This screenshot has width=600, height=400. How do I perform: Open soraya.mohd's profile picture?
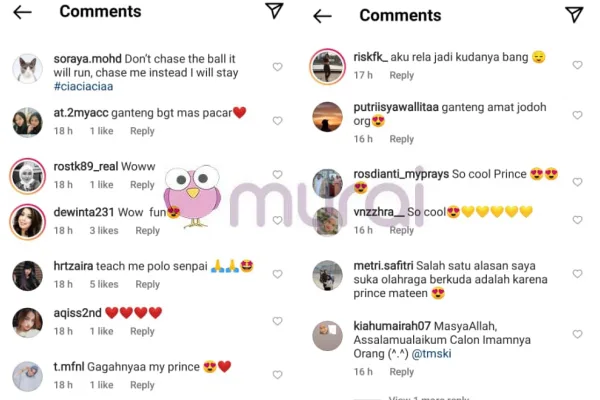coord(27,68)
